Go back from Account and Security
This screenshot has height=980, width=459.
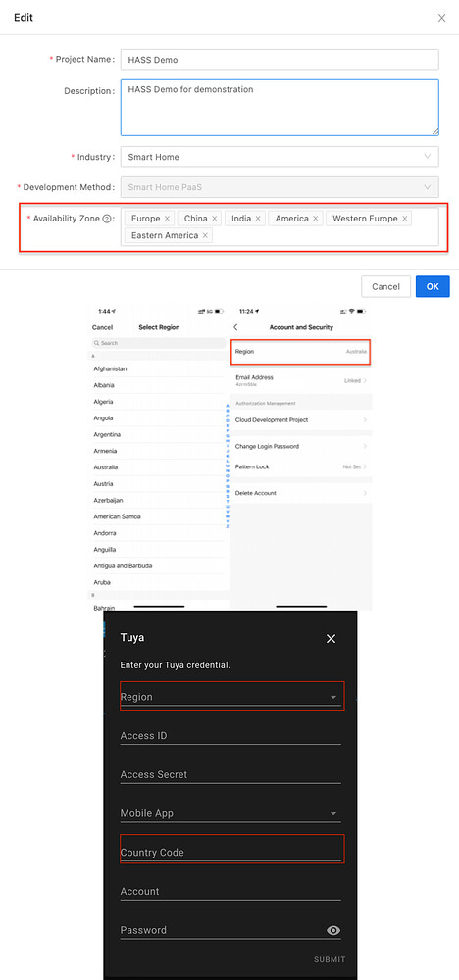[x=235, y=327]
